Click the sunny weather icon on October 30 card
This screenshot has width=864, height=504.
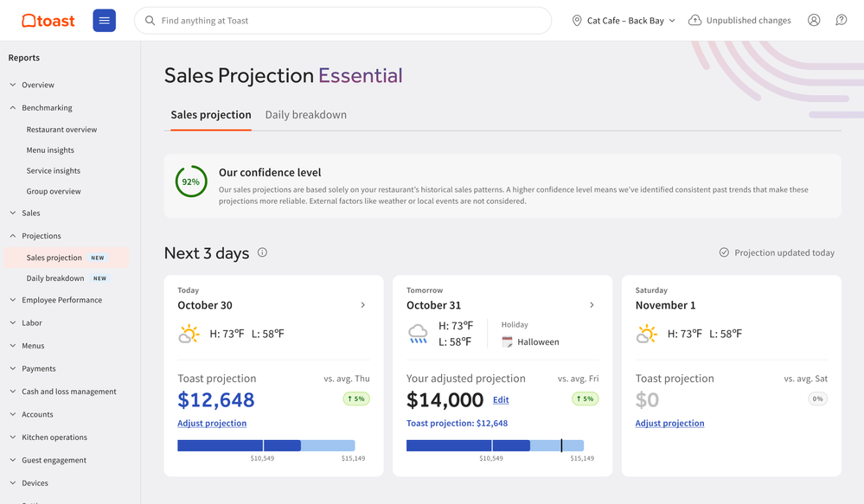coord(189,334)
